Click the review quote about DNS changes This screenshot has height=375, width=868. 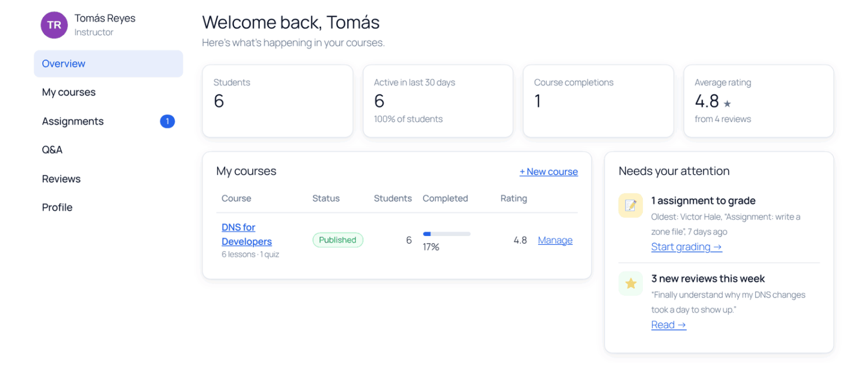tap(728, 302)
